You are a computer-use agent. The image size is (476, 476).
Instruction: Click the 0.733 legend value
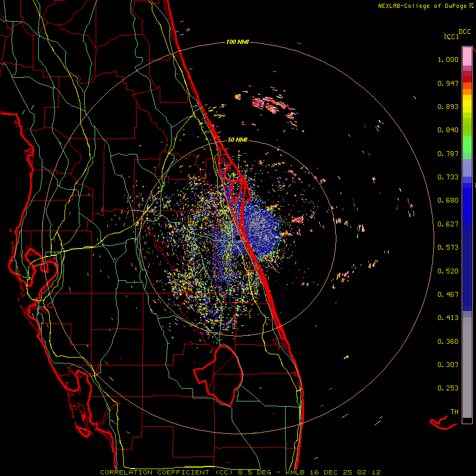(x=448, y=177)
